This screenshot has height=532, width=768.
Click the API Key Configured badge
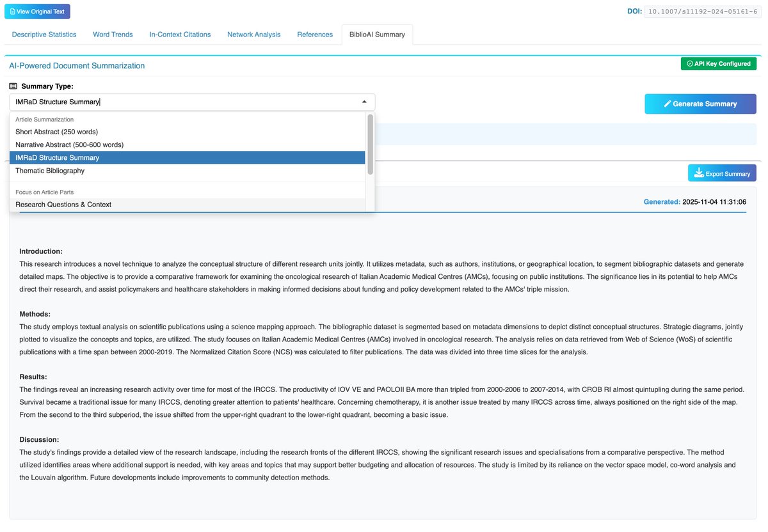tap(719, 64)
